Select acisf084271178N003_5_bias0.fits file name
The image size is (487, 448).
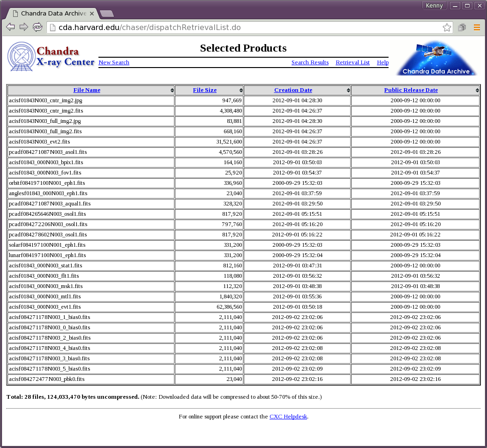point(49,368)
